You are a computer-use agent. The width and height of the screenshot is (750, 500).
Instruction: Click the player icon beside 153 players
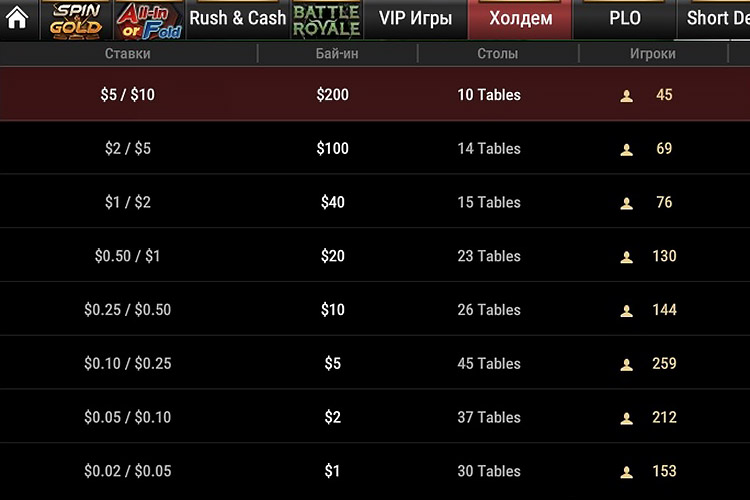[627, 472]
